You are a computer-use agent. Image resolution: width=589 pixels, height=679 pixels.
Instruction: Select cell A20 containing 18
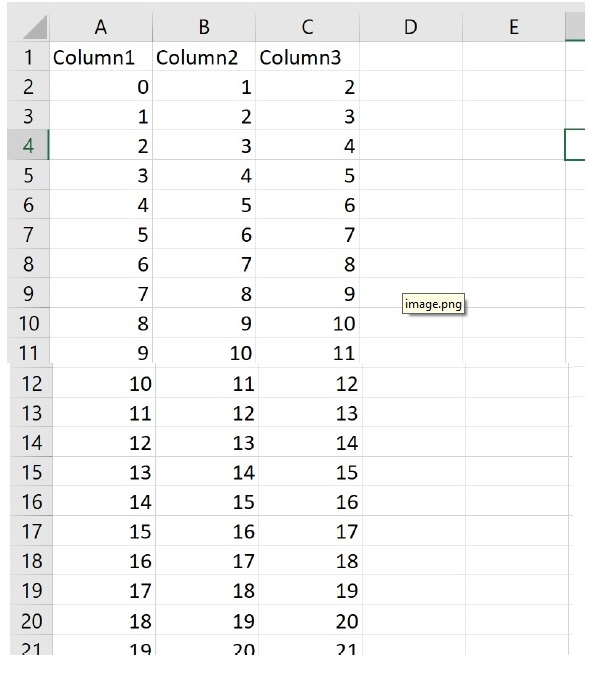click(104, 620)
